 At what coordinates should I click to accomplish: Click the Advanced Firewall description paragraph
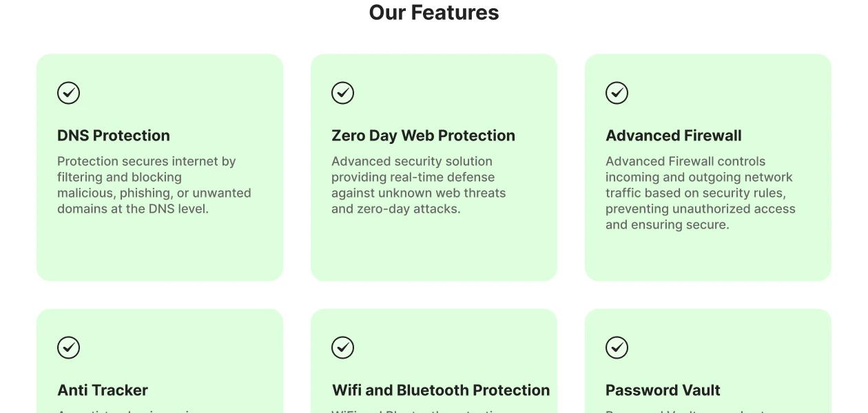point(700,193)
